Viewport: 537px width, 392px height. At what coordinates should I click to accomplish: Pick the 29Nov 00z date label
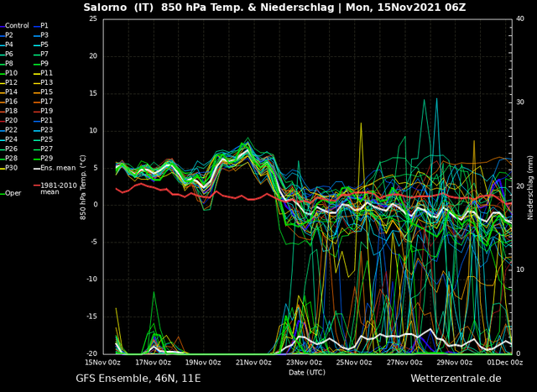(455, 363)
